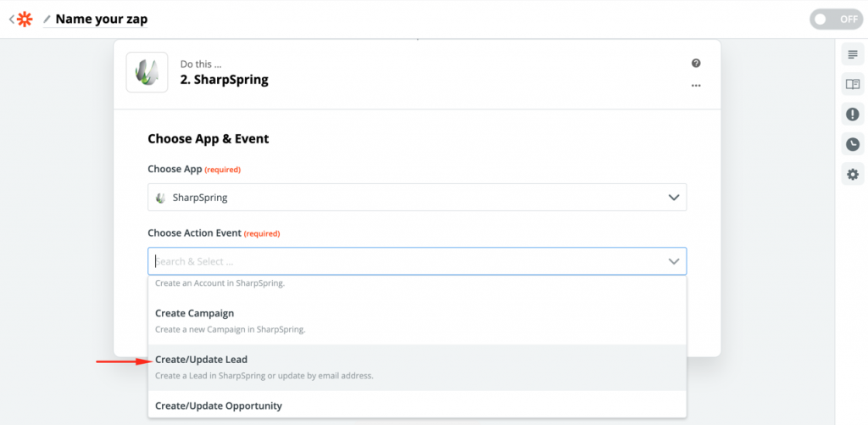Click the Zapier logo icon
This screenshot has height=425, width=868.
[x=25, y=19]
